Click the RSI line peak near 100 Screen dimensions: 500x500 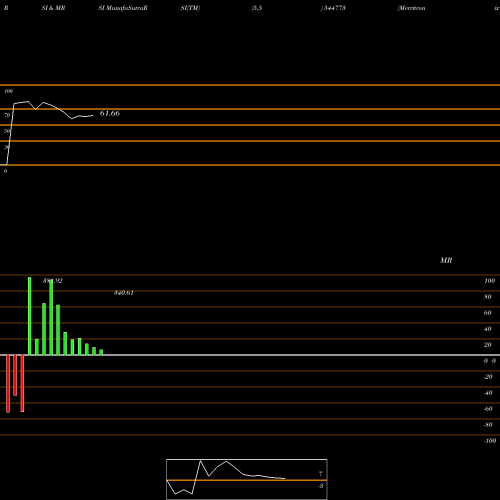pos(27,101)
